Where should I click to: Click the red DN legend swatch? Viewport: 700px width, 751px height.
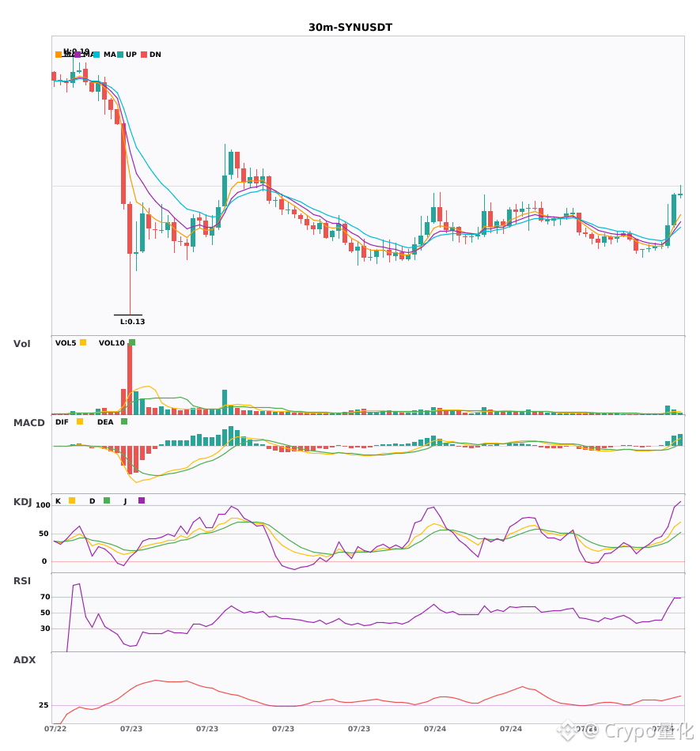(x=144, y=55)
